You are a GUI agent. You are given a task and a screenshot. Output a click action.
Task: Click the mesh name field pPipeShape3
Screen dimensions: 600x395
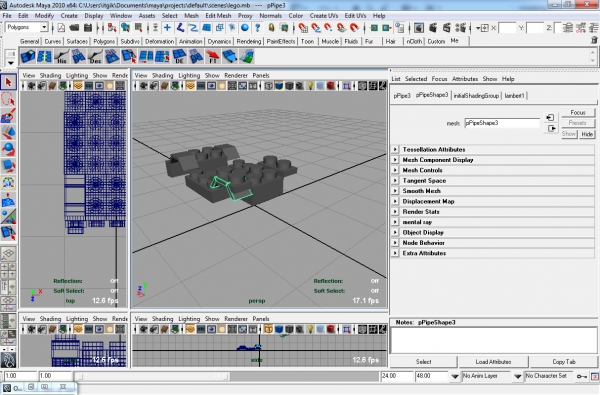click(x=502, y=123)
